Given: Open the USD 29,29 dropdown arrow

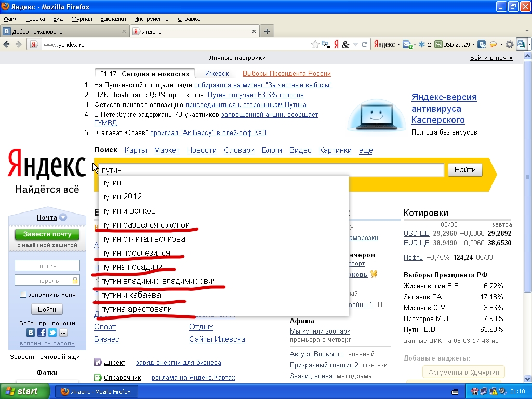Looking at the screenshot, I should coord(474,45).
